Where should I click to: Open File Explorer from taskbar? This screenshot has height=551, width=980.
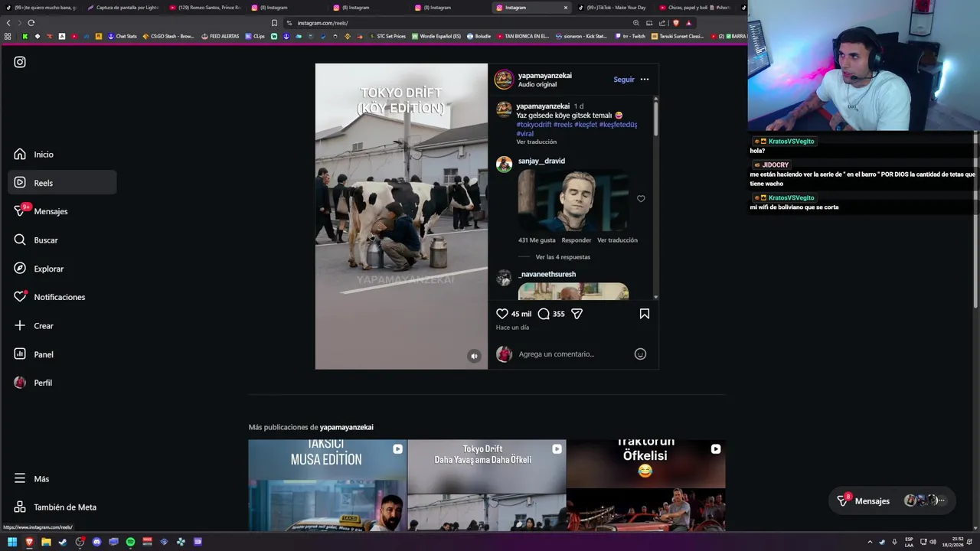tap(46, 542)
